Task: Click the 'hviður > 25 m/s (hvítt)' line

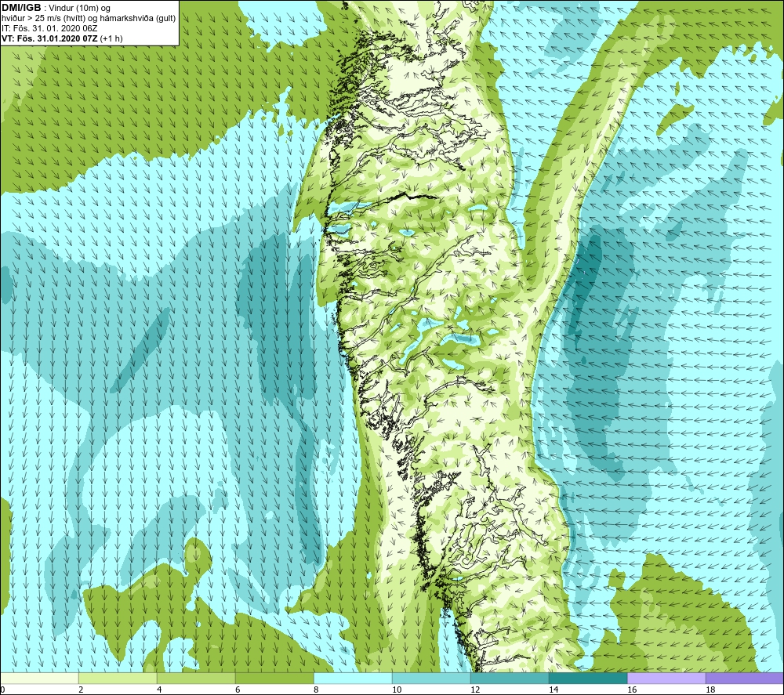Action: 45,19
